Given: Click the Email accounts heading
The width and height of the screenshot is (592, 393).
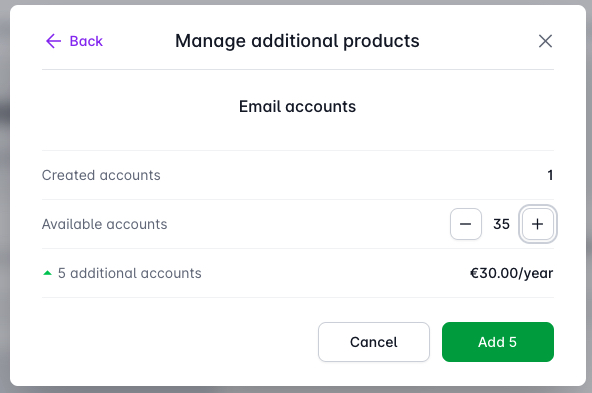Looking at the screenshot, I should tap(297, 106).
